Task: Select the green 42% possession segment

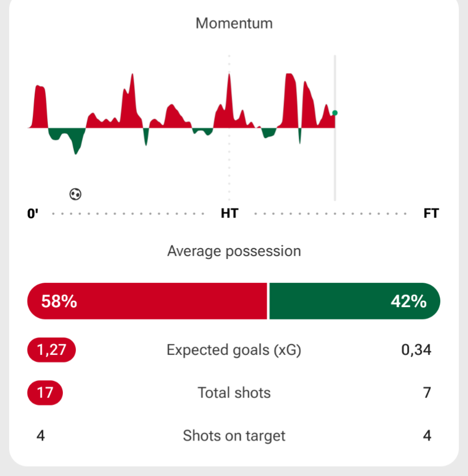Action: (354, 301)
